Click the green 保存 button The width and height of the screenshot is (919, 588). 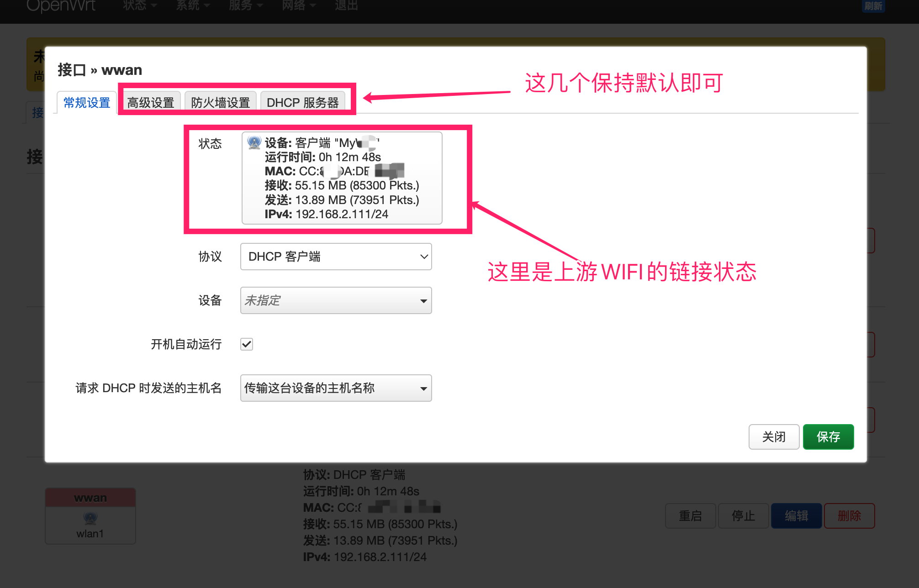(828, 437)
